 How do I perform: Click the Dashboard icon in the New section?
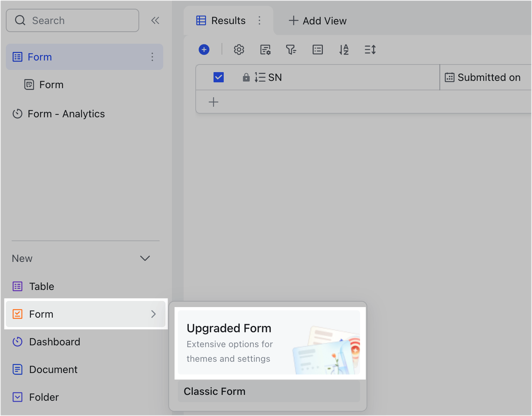[17, 342]
